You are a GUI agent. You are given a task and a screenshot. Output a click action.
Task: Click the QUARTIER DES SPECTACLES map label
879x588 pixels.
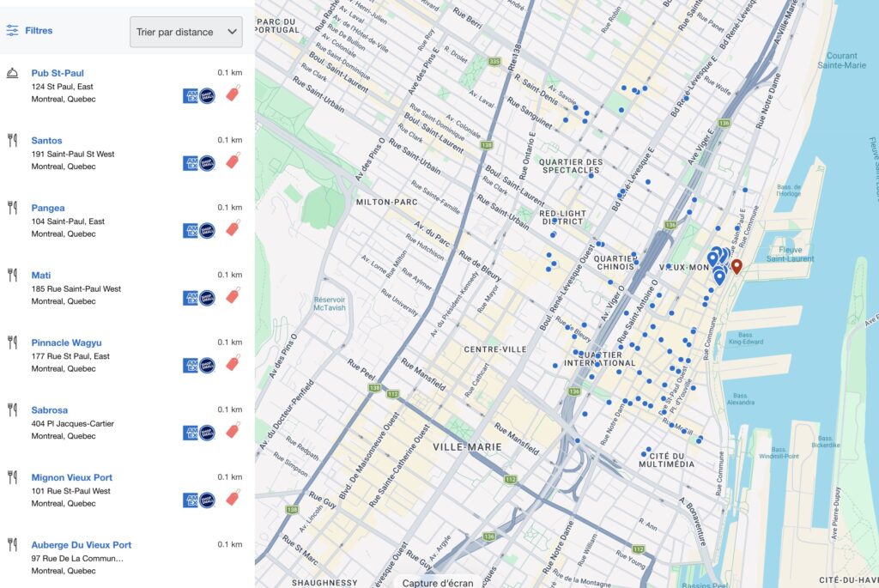click(571, 166)
